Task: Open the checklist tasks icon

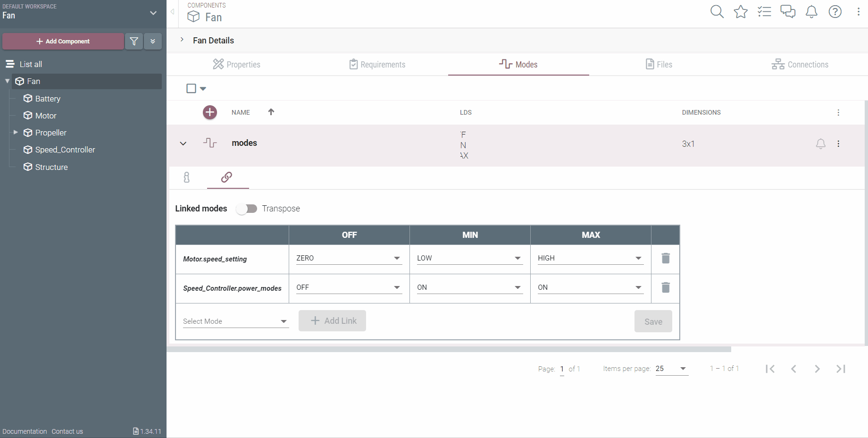Action: pos(764,12)
